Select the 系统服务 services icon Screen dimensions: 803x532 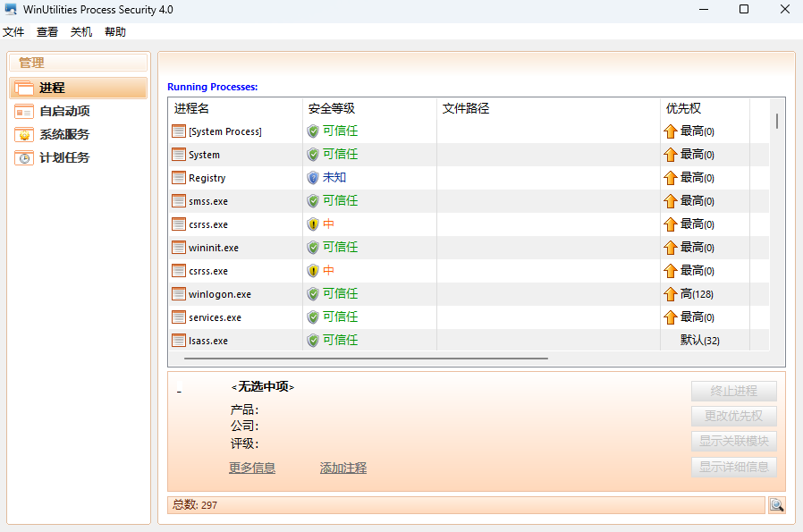24,134
